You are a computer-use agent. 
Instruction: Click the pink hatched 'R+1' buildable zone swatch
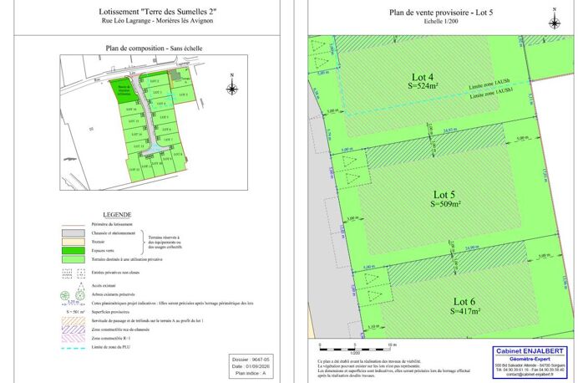click(x=73, y=338)
